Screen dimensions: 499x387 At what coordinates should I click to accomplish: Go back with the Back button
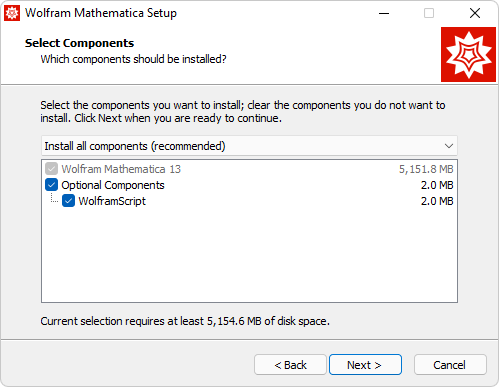point(290,365)
